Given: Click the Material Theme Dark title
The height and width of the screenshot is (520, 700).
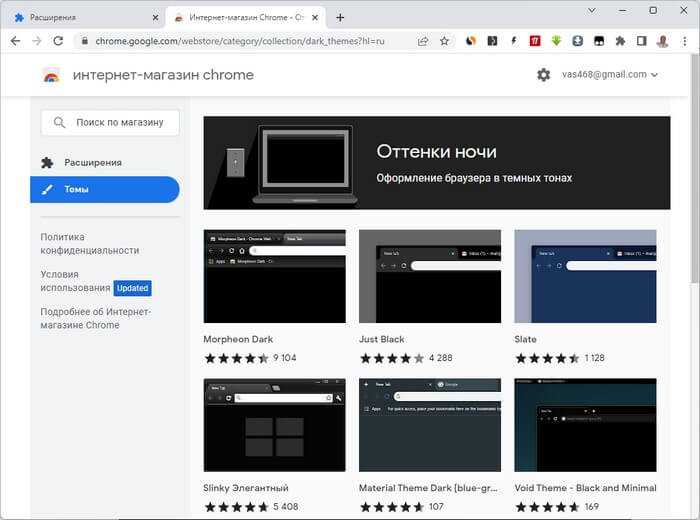Looking at the screenshot, I should coord(428,488).
